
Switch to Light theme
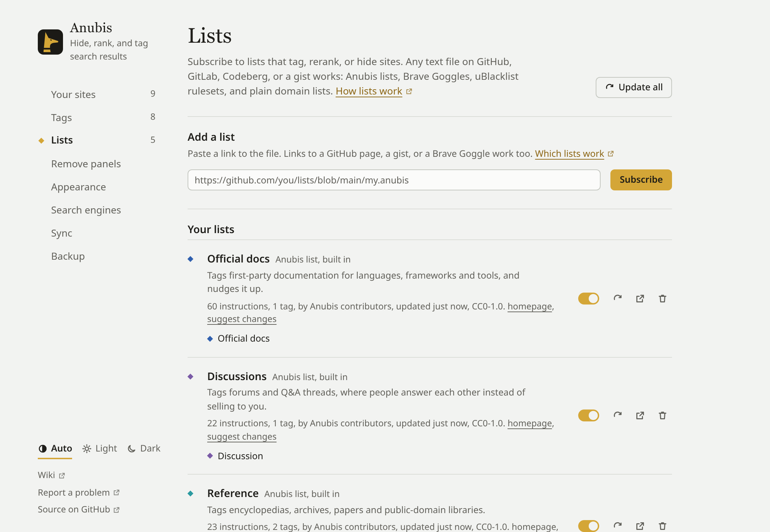click(x=100, y=448)
